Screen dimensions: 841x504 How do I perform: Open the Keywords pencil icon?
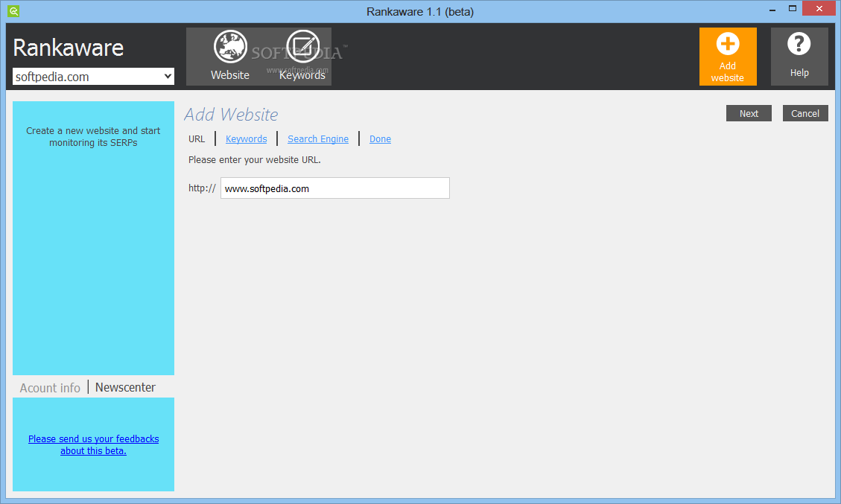[302, 47]
